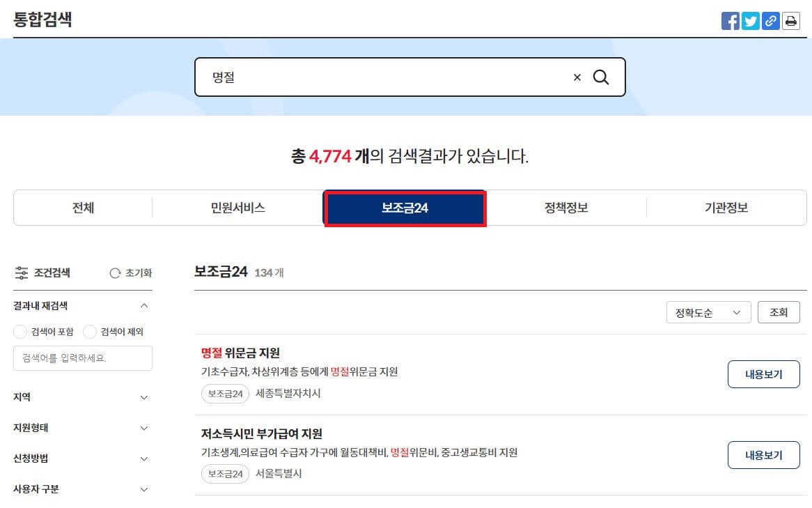Clear the search field with the X icon
The image size is (812, 508).
(577, 77)
